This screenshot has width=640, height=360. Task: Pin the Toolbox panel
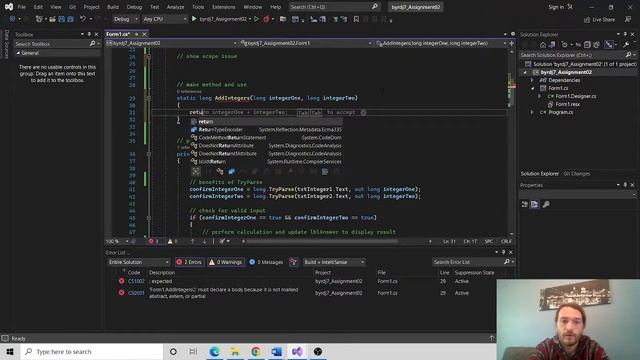point(89,34)
